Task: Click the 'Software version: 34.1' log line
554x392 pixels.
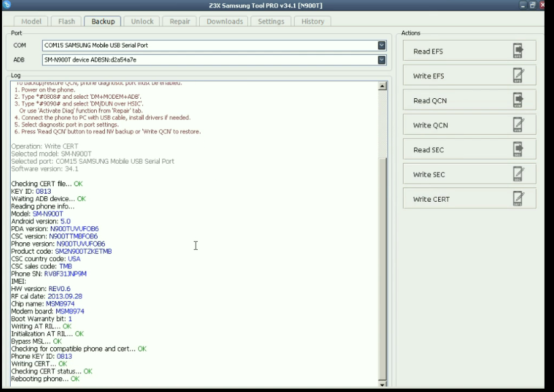Action: pyautogui.click(x=45, y=169)
